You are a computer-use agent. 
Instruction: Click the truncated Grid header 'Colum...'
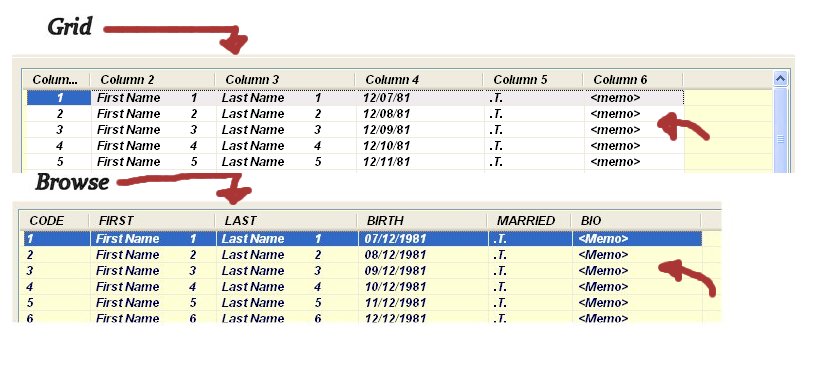[56, 80]
